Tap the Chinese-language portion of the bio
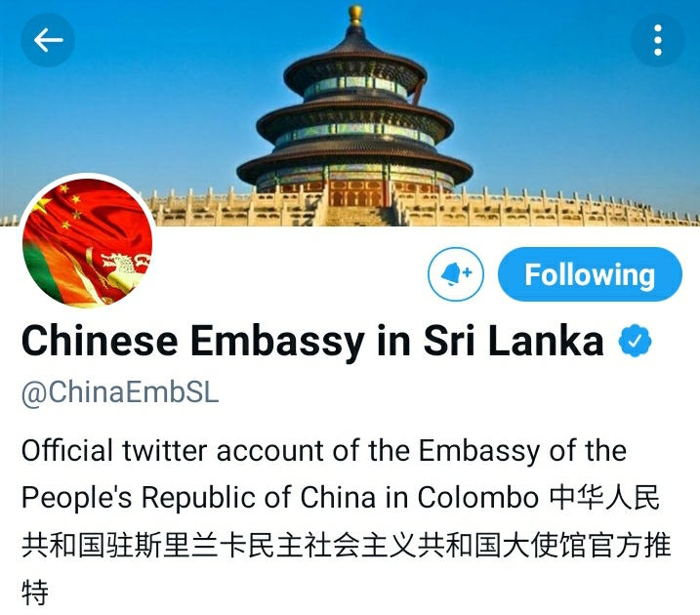The image size is (700, 615). (x=346, y=545)
